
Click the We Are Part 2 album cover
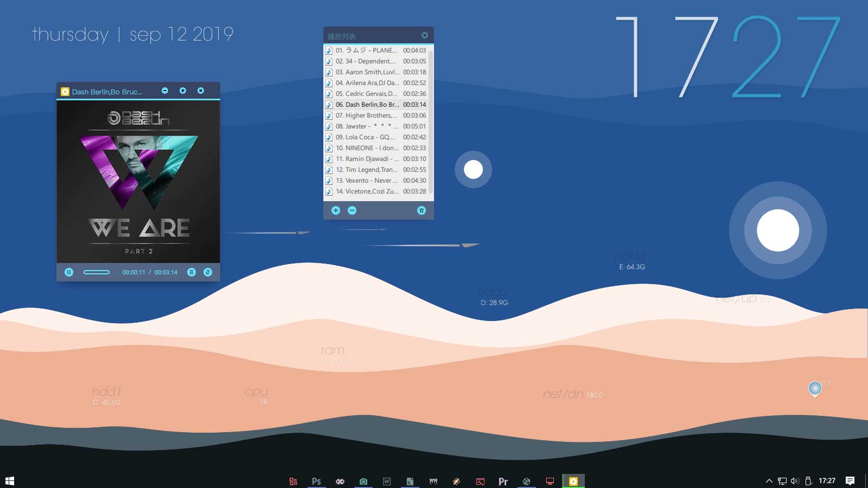(x=138, y=182)
